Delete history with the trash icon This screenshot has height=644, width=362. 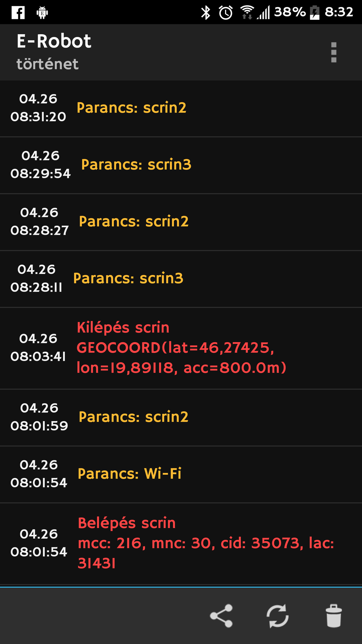pos(334,616)
